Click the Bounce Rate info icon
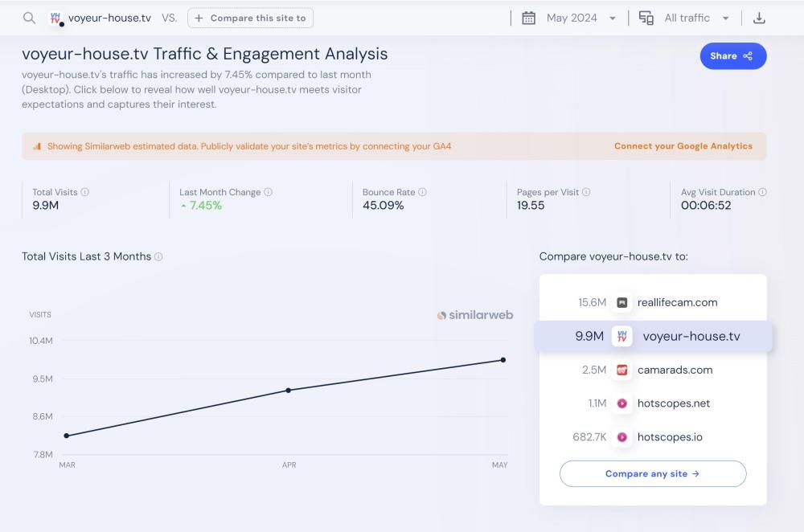The width and height of the screenshot is (804, 532). coord(423,192)
